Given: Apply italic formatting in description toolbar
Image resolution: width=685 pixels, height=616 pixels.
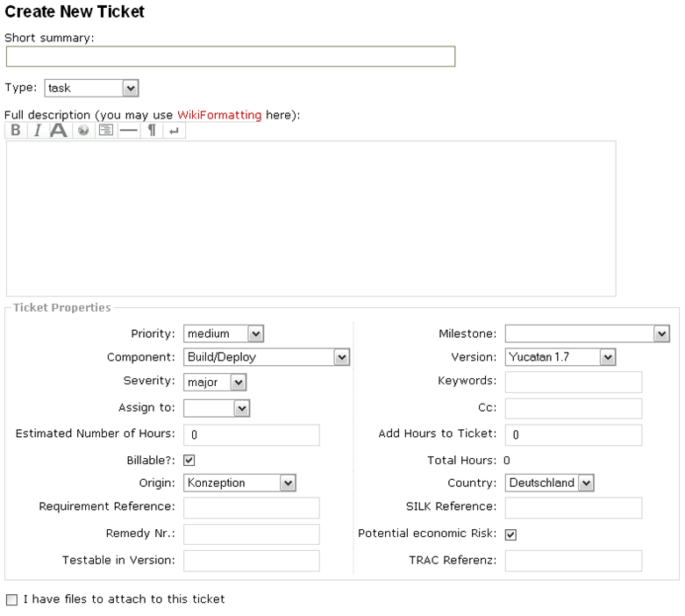Looking at the screenshot, I should (x=38, y=130).
